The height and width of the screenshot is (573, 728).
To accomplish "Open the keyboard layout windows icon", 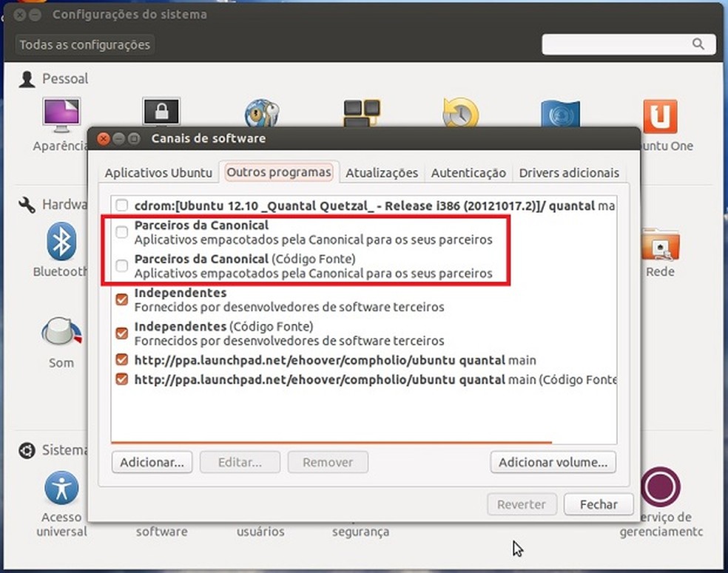I will [362, 112].
